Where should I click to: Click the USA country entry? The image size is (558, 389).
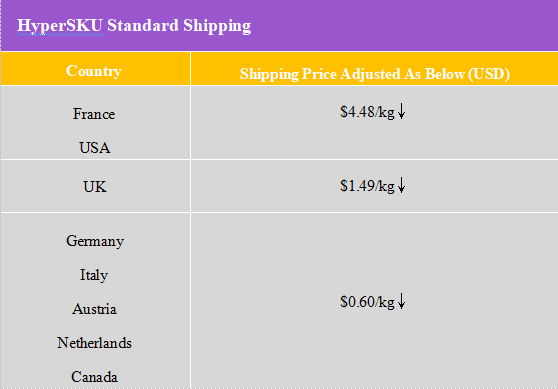click(x=95, y=148)
